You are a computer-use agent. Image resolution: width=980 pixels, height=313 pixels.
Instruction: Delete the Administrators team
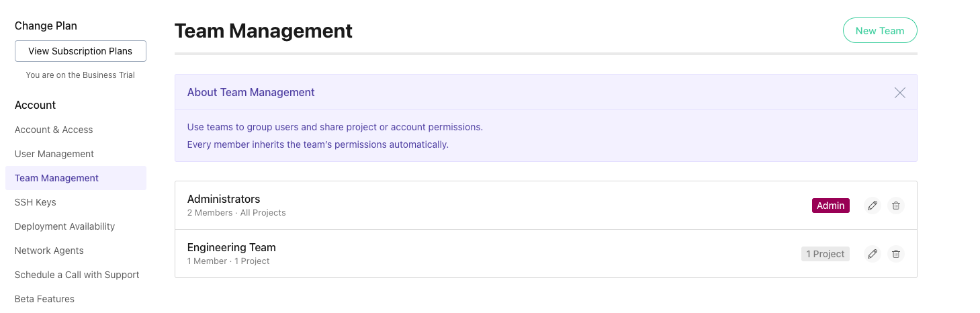[895, 206]
